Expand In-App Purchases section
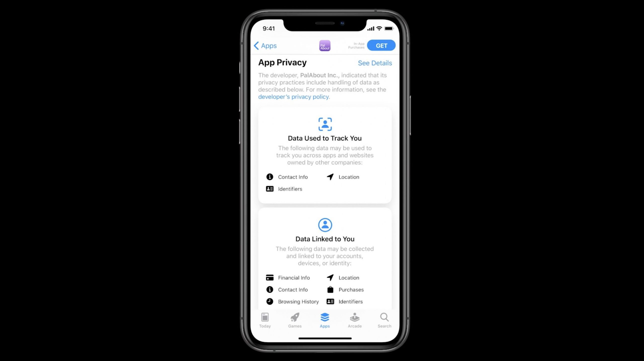The width and height of the screenshot is (644, 361). [356, 45]
